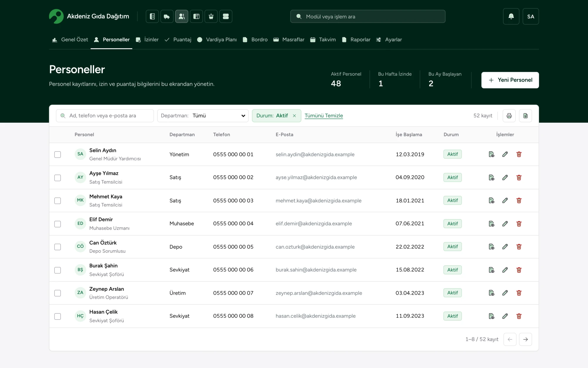Select Selin Aydın's row checkbox
Screen dimensions: 588x368
[x=58, y=155]
